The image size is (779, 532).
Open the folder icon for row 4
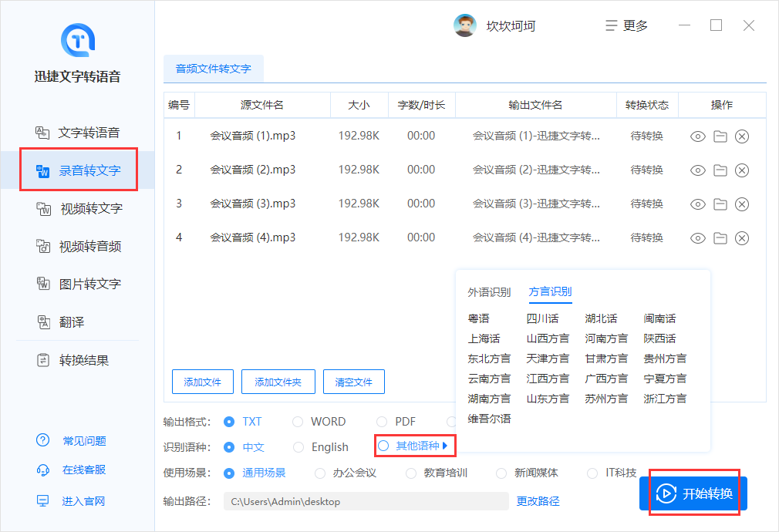(x=720, y=238)
